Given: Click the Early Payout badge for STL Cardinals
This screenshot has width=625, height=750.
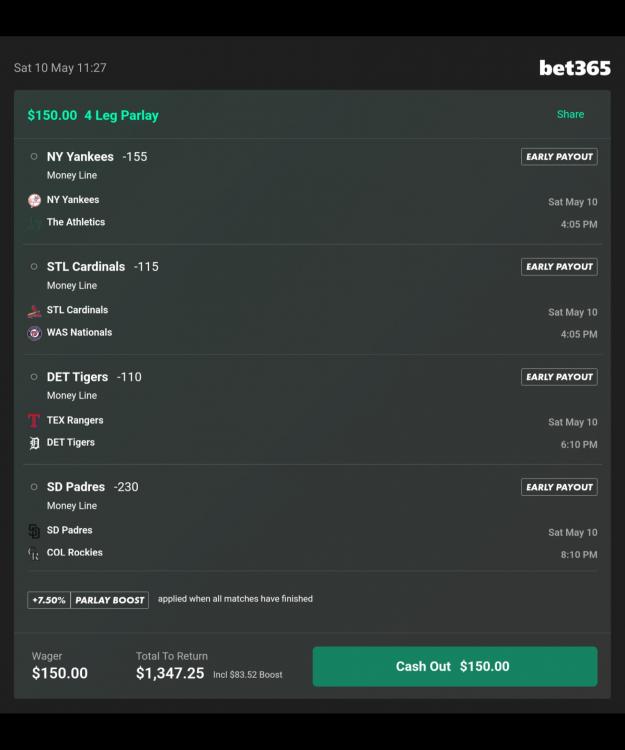Looking at the screenshot, I should 559,267.
